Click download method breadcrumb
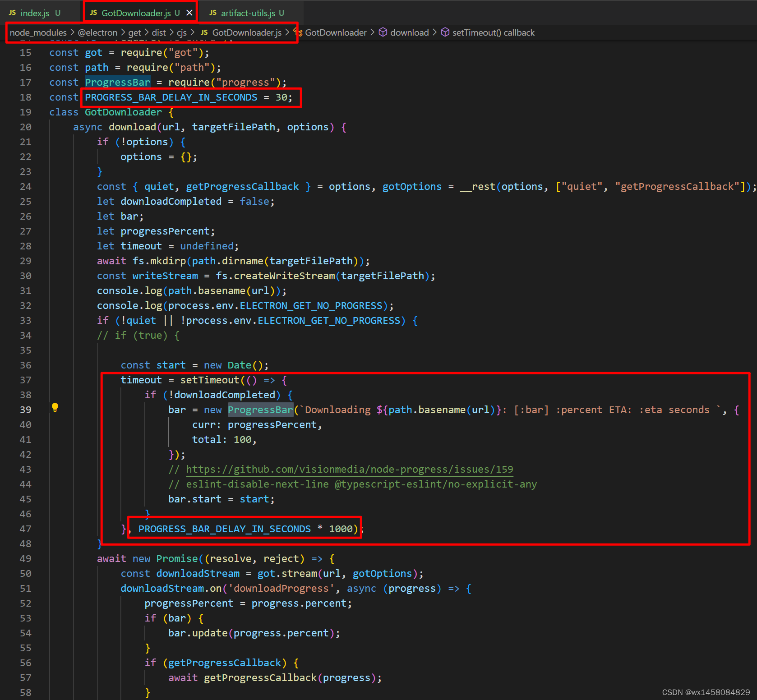 click(x=409, y=32)
